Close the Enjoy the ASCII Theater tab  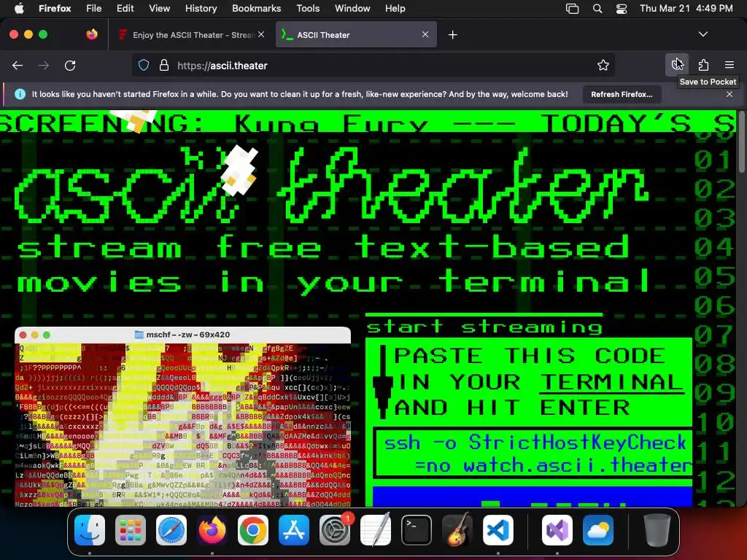point(261,34)
